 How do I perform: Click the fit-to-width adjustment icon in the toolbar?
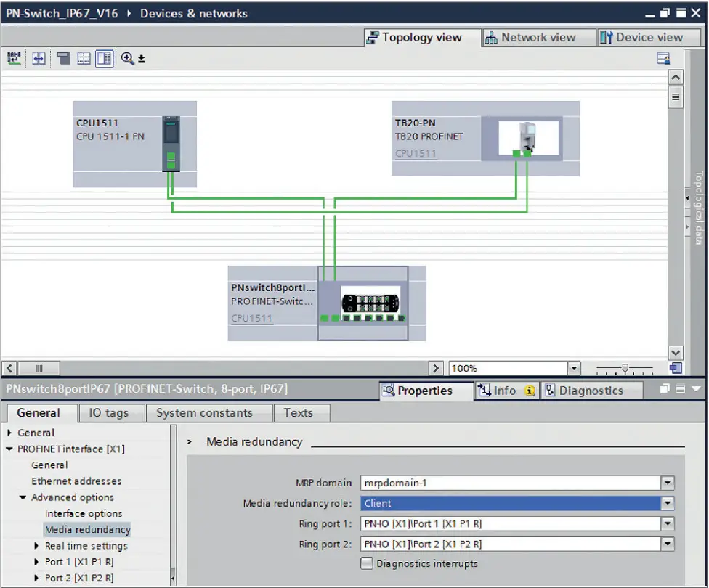pyautogui.click(x=38, y=58)
